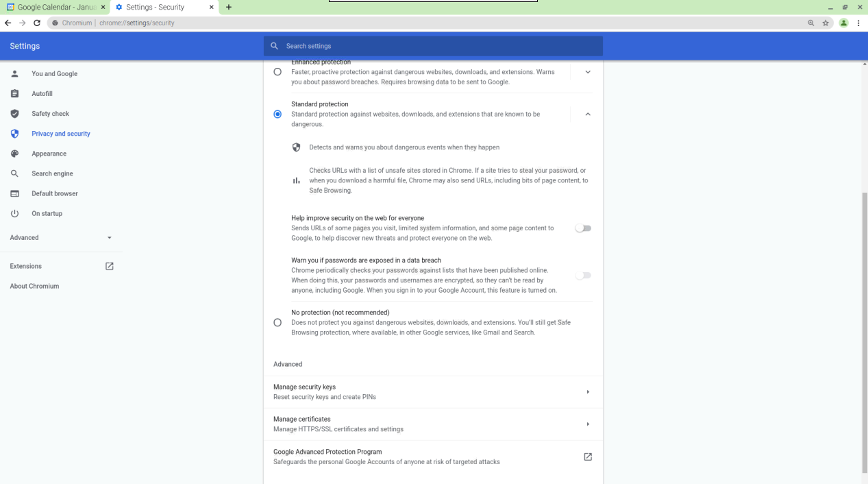Click the Settings header title

click(x=25, y=46)
